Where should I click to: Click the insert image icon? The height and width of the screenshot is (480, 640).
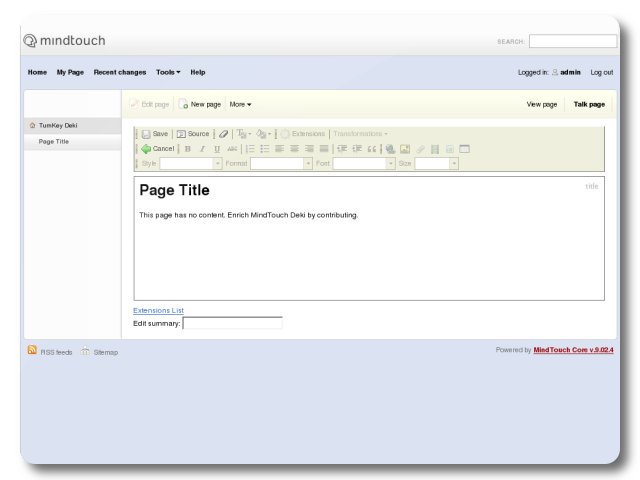(x=405, y=149)
